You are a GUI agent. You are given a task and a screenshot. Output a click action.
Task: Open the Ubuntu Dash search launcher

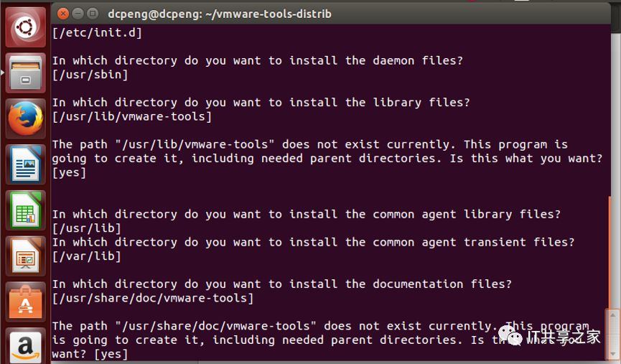(x=25, y=27)
